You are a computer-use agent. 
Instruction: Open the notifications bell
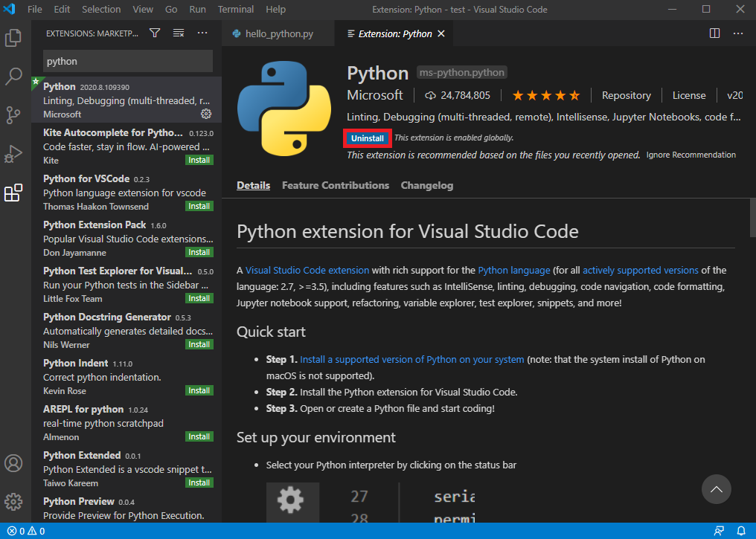(742, 531)
